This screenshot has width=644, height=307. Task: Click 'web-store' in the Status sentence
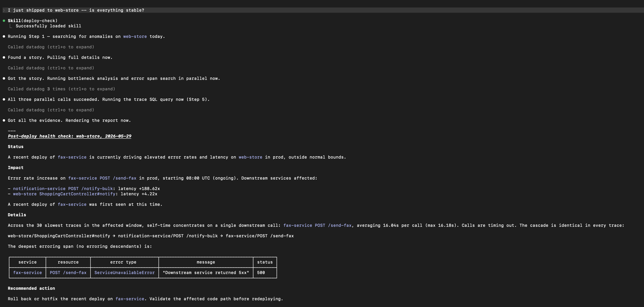click(x=250, y=157)
